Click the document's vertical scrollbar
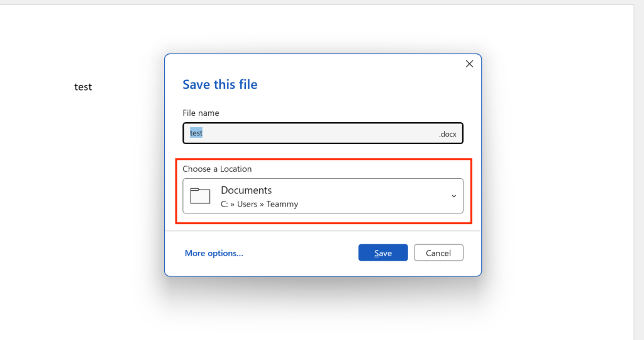This screenshot has height=340, width=644. (638, 170)
